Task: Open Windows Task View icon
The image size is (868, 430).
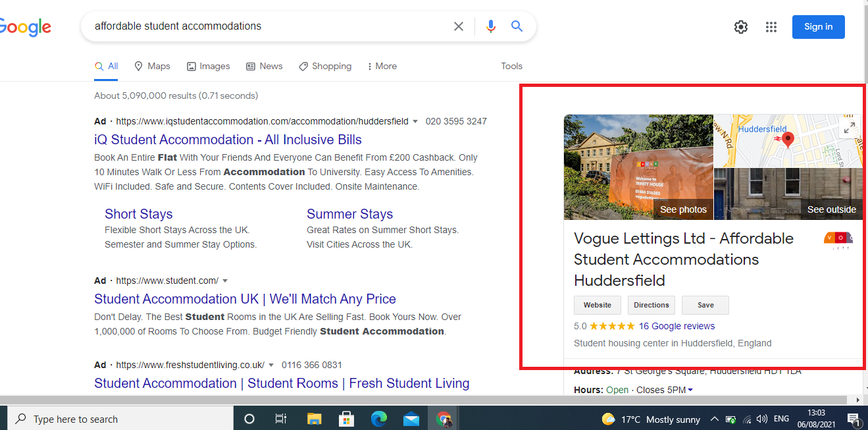Action: coord(281,419)
